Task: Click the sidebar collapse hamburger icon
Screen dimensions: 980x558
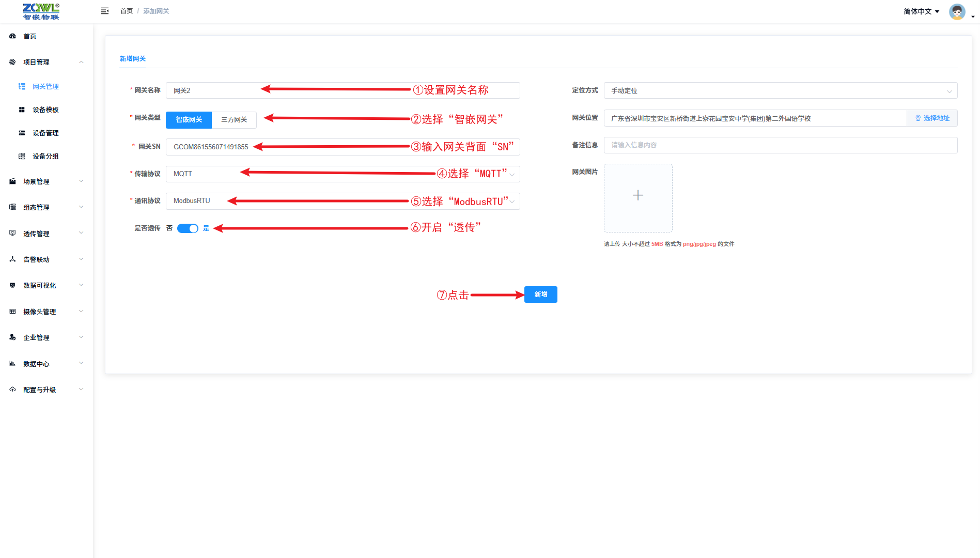Action: [x=105, y=11]
